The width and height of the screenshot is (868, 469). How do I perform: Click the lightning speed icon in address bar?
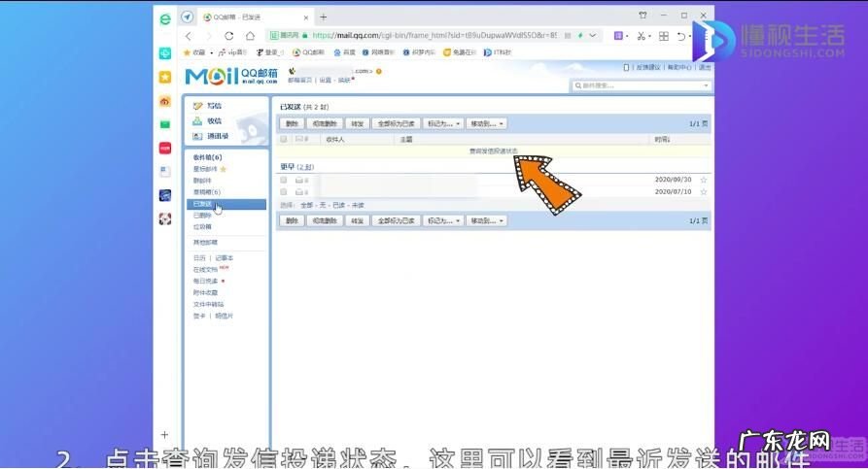(580, 35)
